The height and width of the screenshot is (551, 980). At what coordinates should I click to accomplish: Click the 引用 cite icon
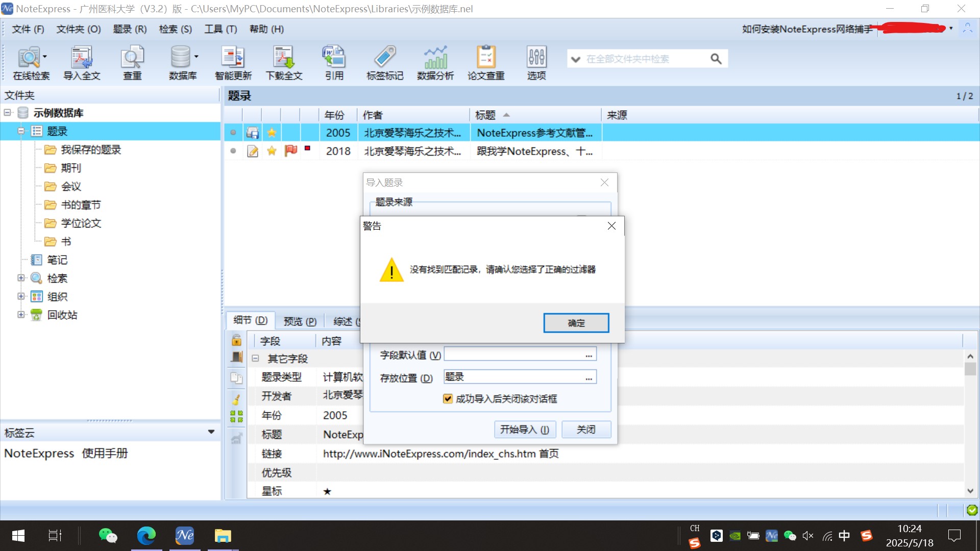(334, 62)
